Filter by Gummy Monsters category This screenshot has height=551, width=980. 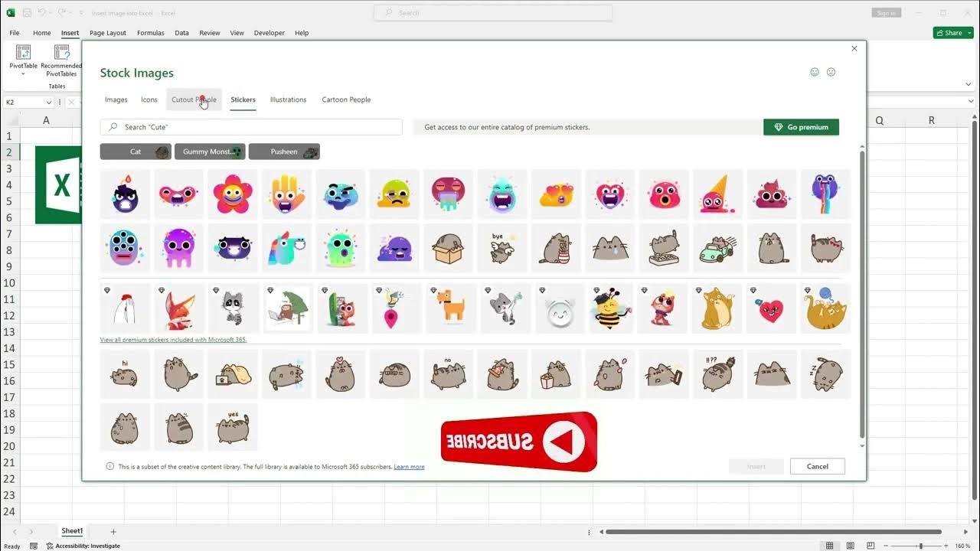pyautogui.click(x=210, y=152)
